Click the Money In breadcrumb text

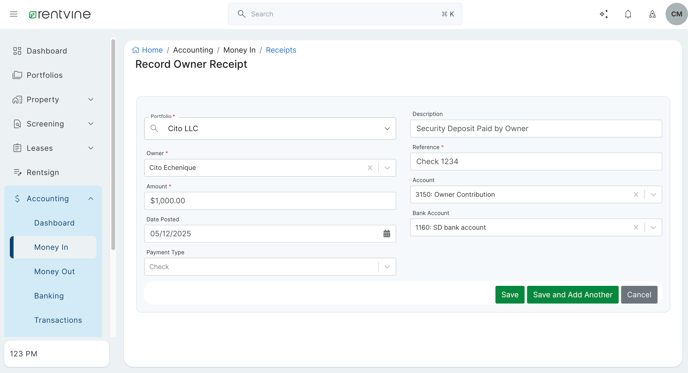239,50
